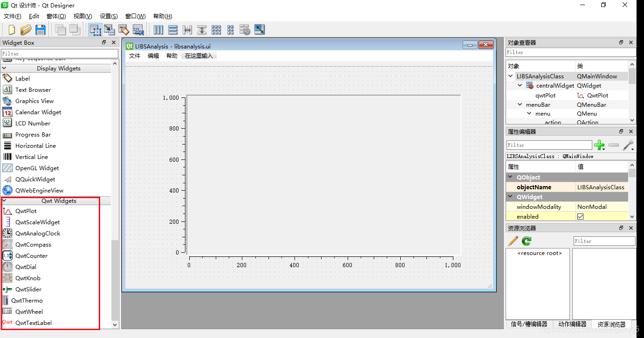Select the Progress Bar widget
The image size is (644, 338).
point(33,135)
